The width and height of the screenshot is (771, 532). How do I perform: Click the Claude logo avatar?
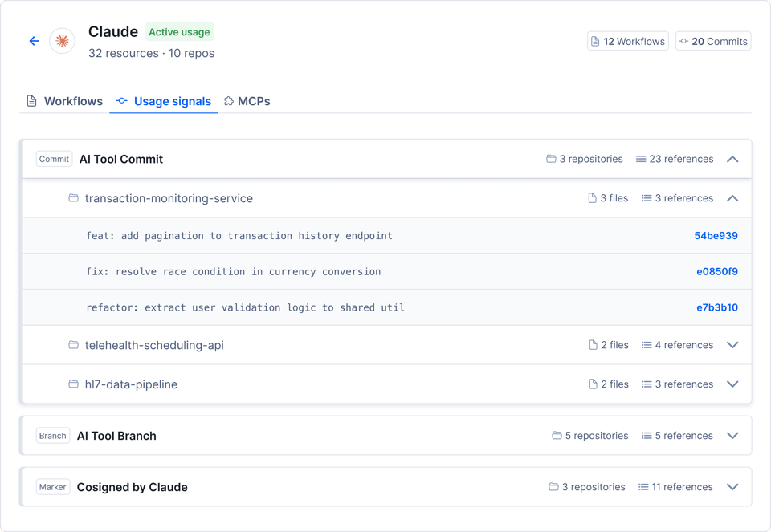63,41
